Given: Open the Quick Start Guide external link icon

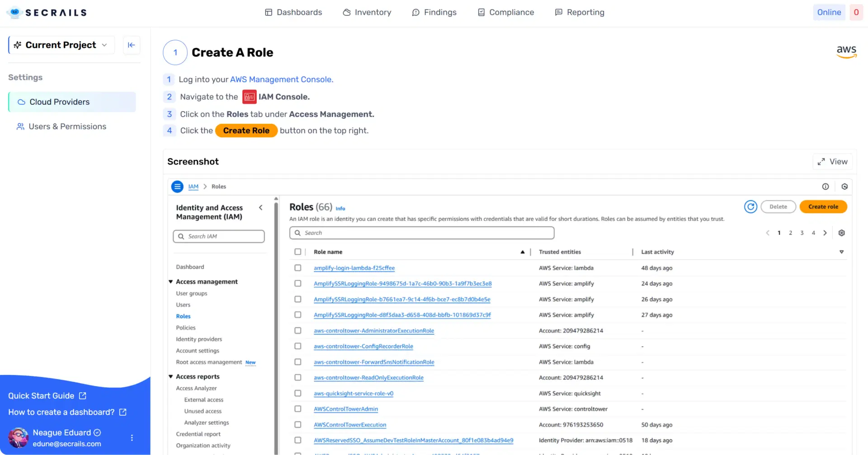Looking at the screenshot, I should click(x=83, y=396).
